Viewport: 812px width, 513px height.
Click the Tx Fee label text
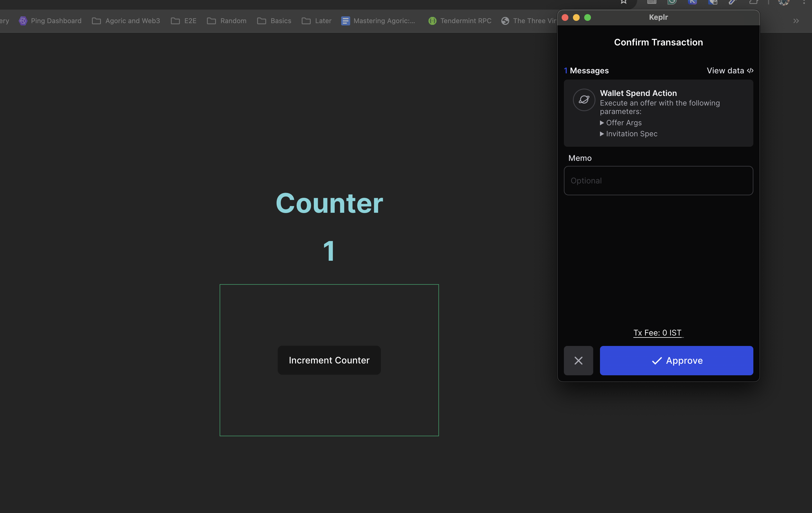(658, 332)
